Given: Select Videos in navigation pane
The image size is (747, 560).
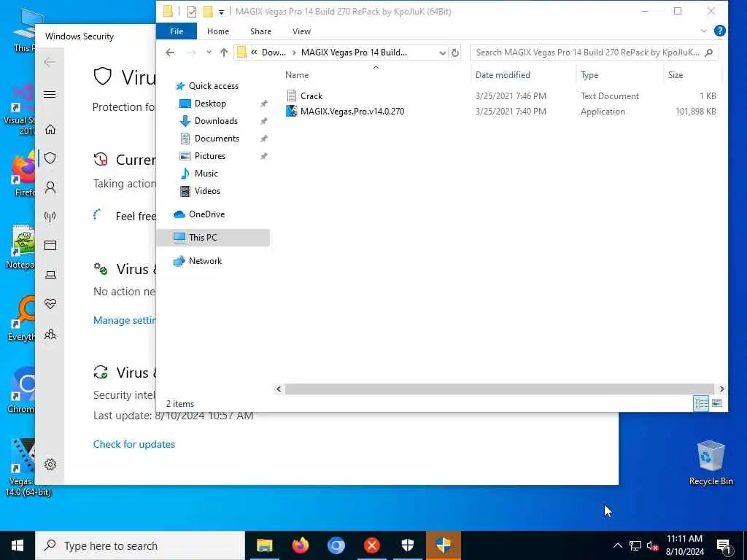Looking at the screenshot, I should (x=207, y=191).
